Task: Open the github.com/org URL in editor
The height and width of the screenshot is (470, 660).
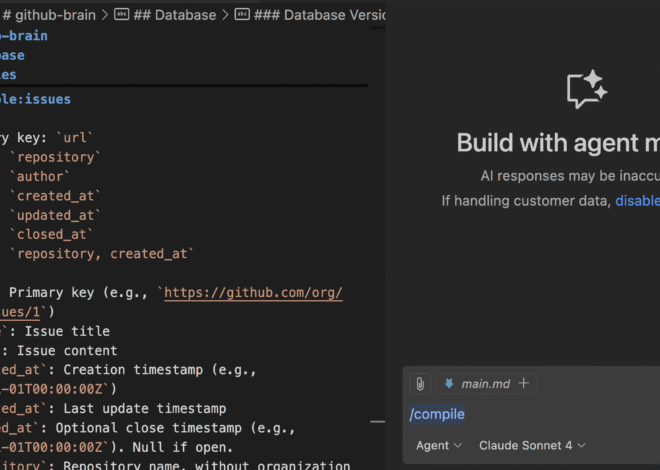Action: tap(253, 293)
